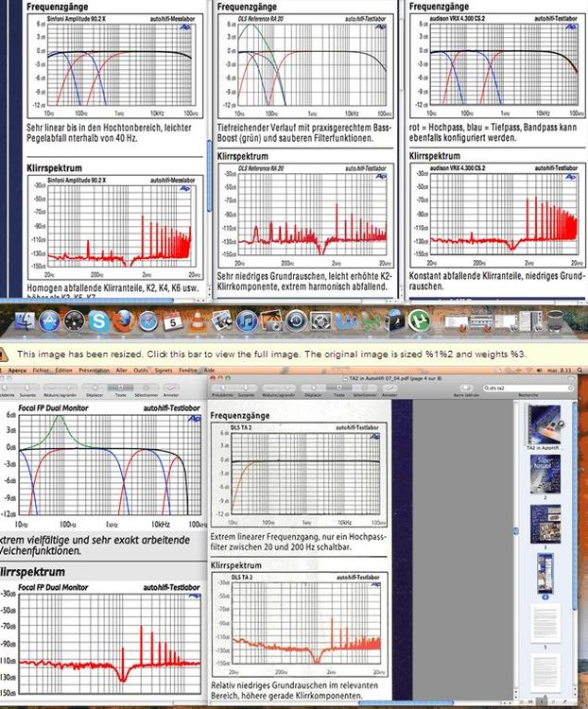Select the first page thumbnail in sidebar

(545, 424)
